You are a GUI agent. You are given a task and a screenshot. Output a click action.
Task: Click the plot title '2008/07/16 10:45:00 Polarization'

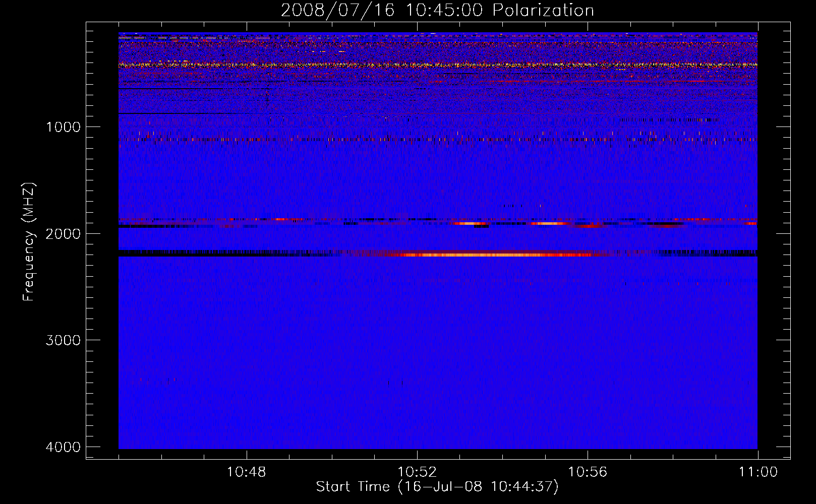437,10
